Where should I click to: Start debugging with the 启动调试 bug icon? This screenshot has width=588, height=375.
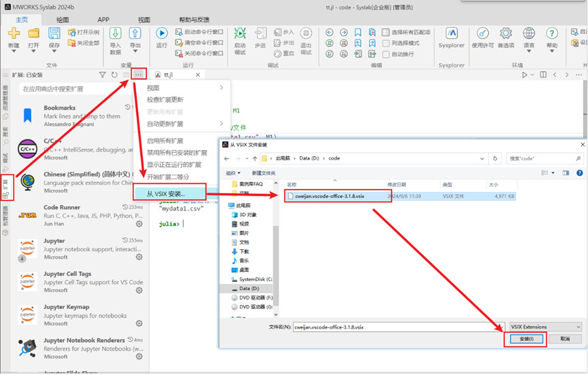(x=240, y=33)
